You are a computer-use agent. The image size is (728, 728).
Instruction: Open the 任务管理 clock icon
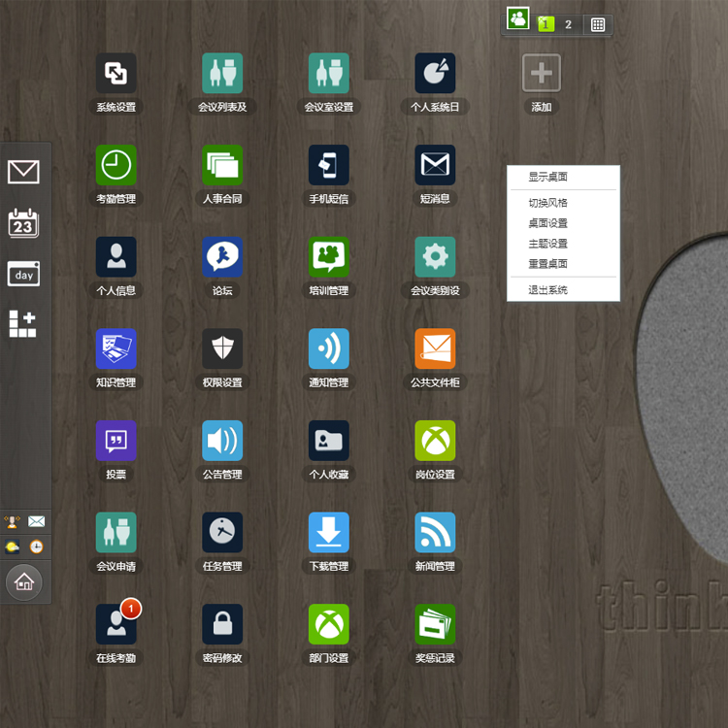pyautogui.click(x=222, y=533)
